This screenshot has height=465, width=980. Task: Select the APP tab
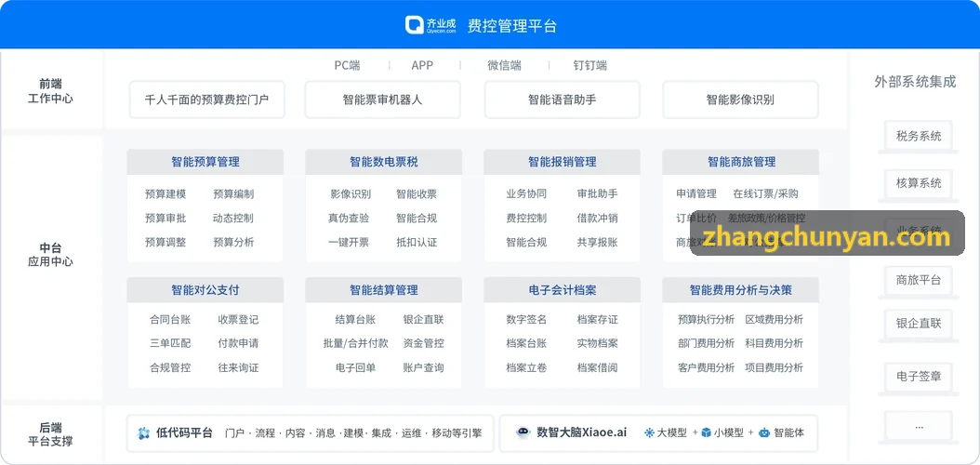tap(422, 65)
